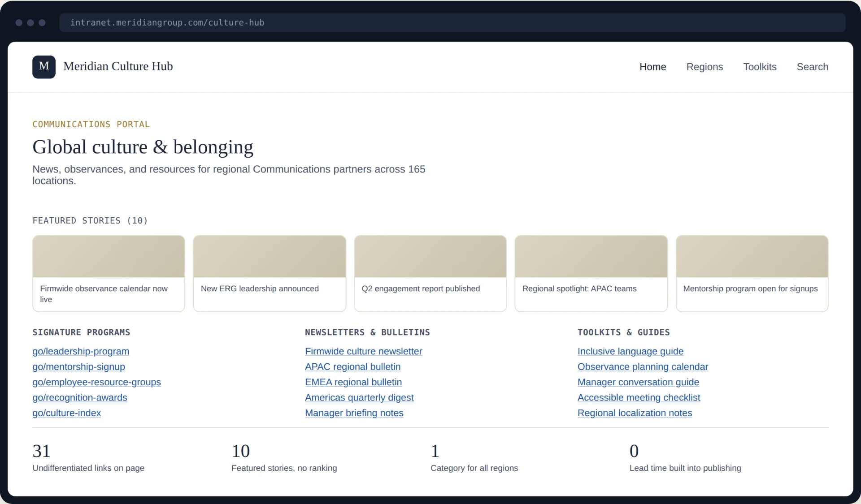Open the Toolkits nav item
This screenshot has height=504, width=861.
coord(760,67)
